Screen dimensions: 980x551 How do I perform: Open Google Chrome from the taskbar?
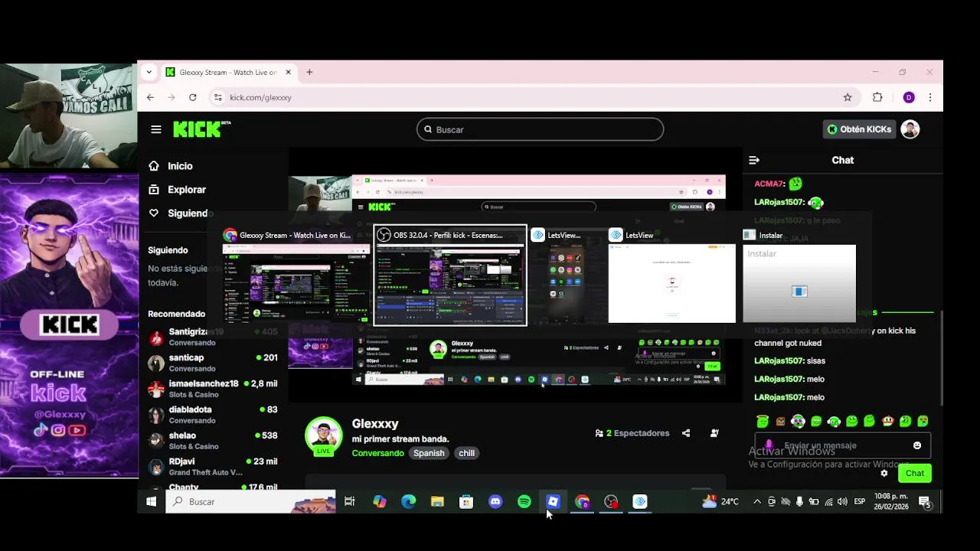(583, 501)
